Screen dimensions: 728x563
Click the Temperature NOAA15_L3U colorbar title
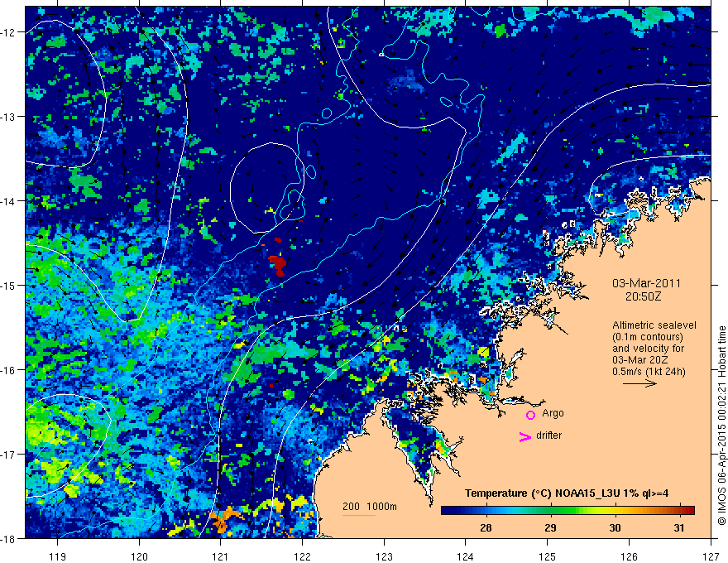(567, 493)
